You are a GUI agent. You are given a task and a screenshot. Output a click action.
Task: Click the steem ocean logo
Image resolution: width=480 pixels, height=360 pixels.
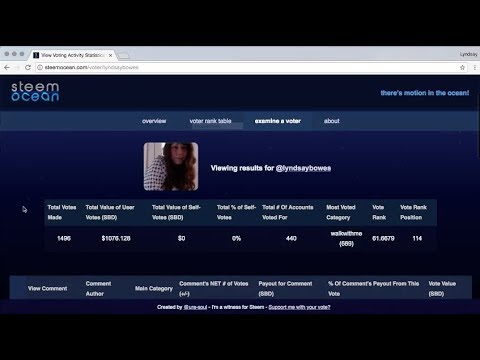pos(35,92)
